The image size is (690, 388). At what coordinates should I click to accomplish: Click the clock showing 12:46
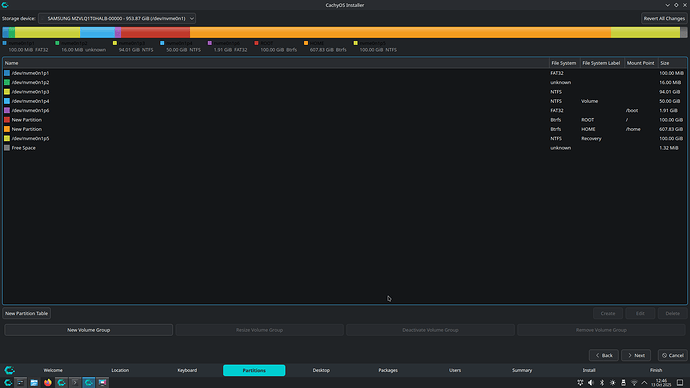point(661,383)
